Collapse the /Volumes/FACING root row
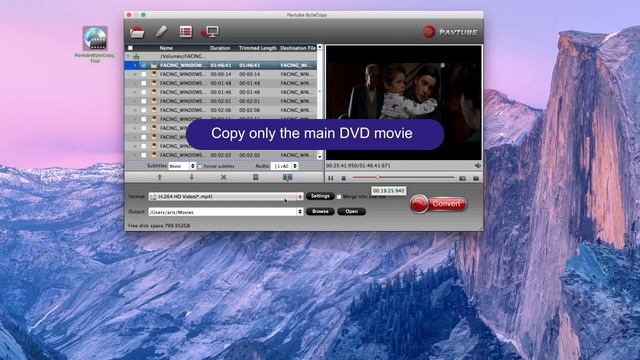The height and width of the screenshot is (360, 640). 128,56
